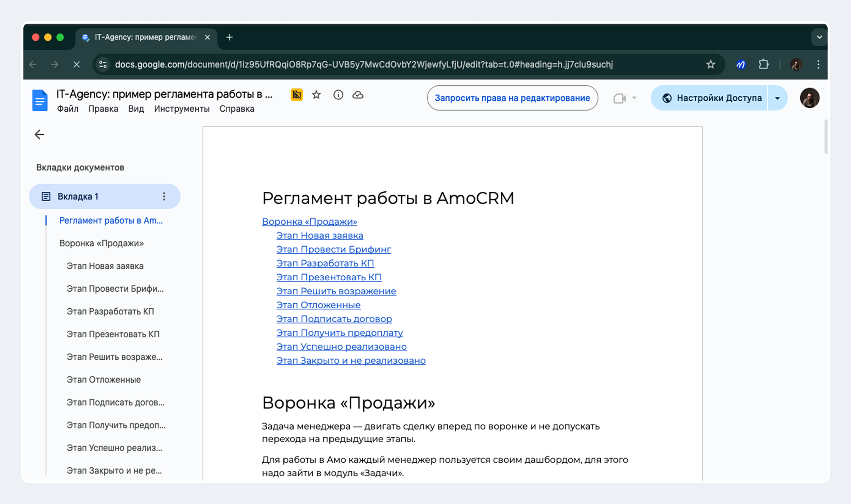Open Chrome profile avatar in toolbar
This screenshot has width=851, height=504.
(x=796, y=65)
